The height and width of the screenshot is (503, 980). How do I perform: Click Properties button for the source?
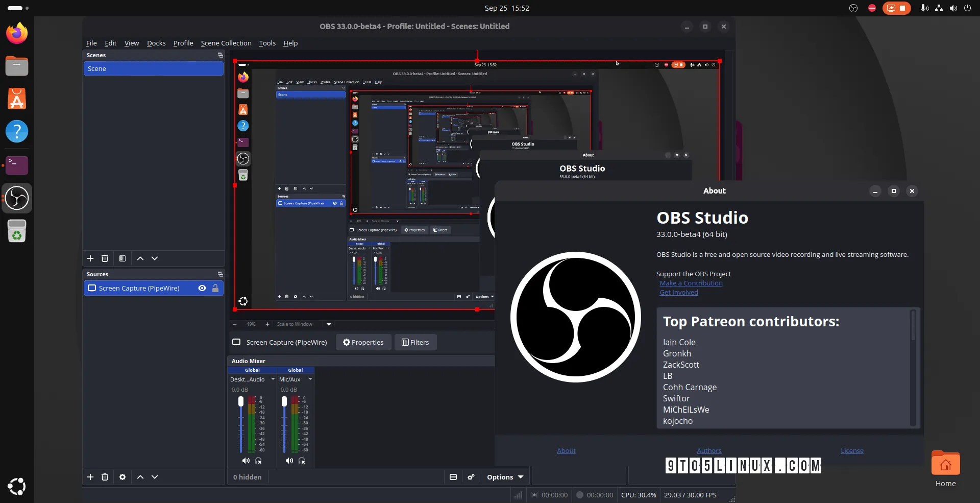(363, 342)
